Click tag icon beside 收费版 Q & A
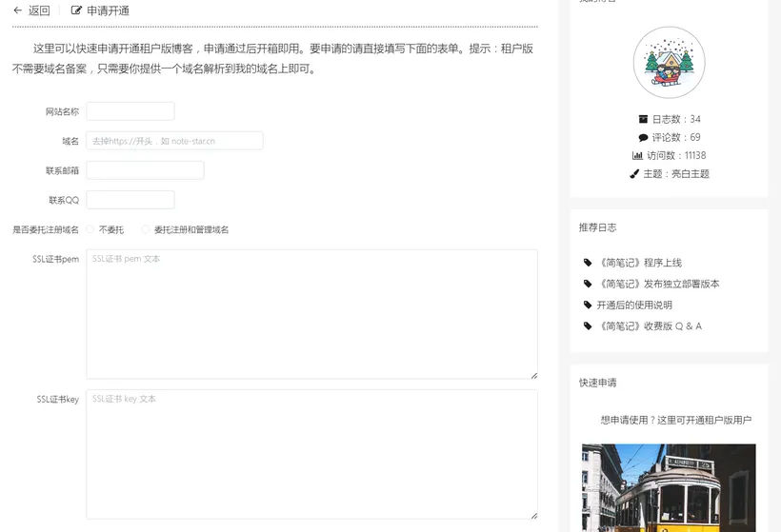The height and width of the screenshot is (532, 781). tap(588, 326)
